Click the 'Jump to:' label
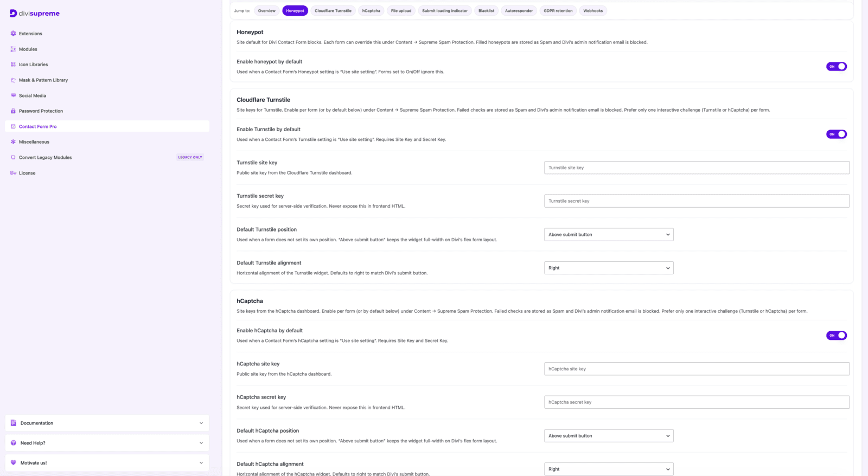868x476 pixels. (x=242, y=11)
